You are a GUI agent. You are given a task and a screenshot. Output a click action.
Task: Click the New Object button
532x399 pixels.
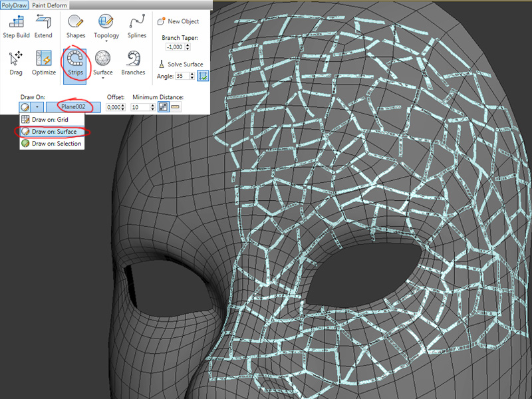click(178, 21)
